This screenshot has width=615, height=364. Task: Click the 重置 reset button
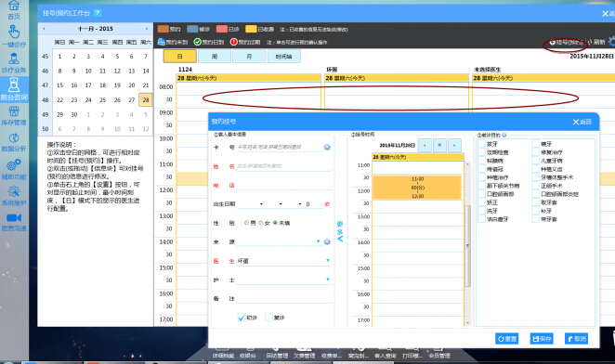pos(507,339)
